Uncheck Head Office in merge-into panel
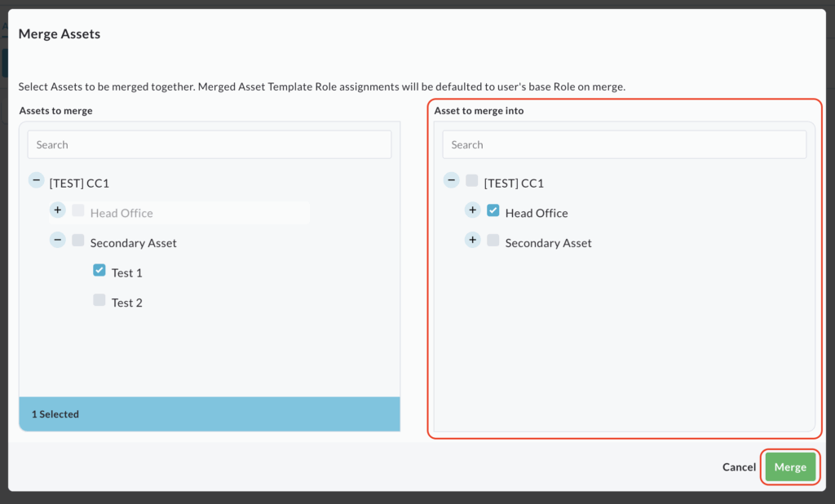The height and width of the screenshot is (504, 835). [493, 210]
